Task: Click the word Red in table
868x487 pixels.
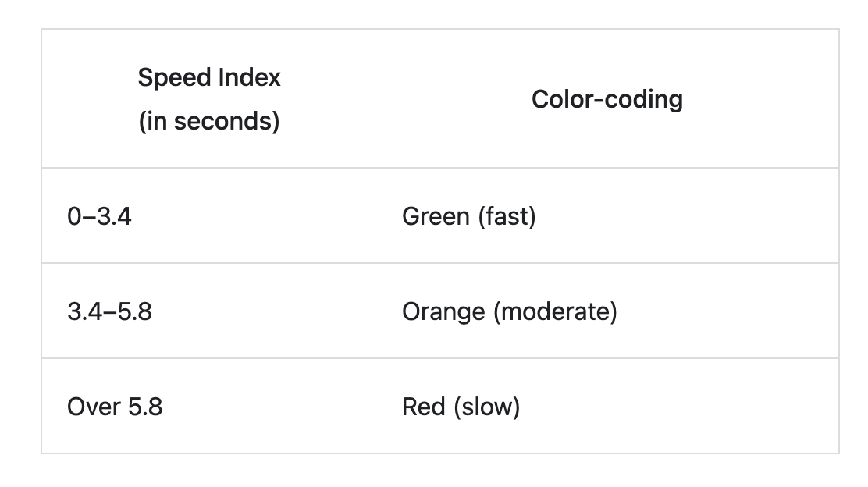Action: [424, 407]
